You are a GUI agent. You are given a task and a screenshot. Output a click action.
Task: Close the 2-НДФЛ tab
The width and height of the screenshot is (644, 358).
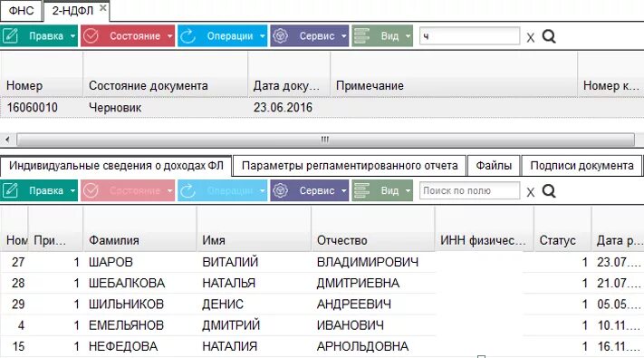pos(103,7)
